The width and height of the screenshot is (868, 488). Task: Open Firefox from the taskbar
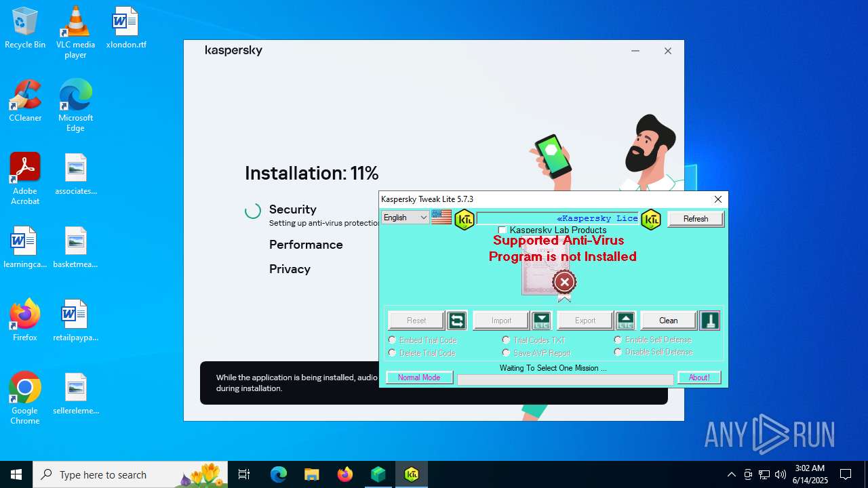(x=345, y=474)
